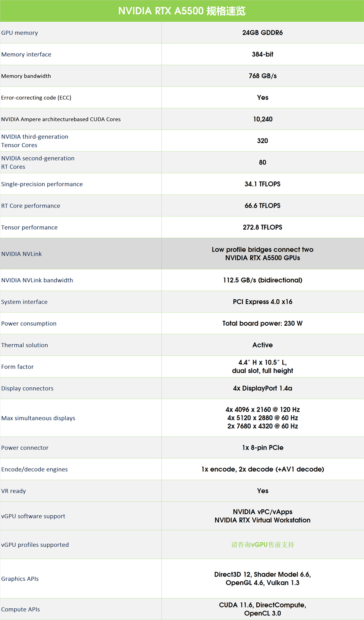Select the Graphics APIs label
The image size is (364, 620).
pos(20,579)
